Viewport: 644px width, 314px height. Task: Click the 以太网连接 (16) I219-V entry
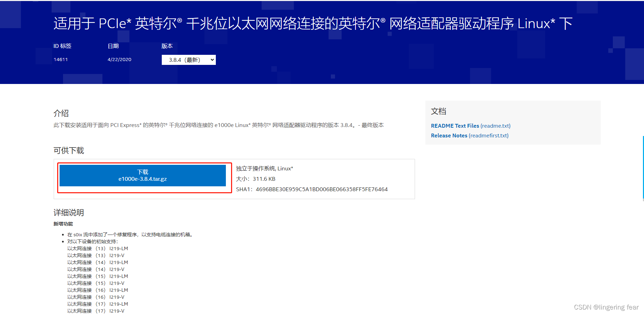pos(96,297)
